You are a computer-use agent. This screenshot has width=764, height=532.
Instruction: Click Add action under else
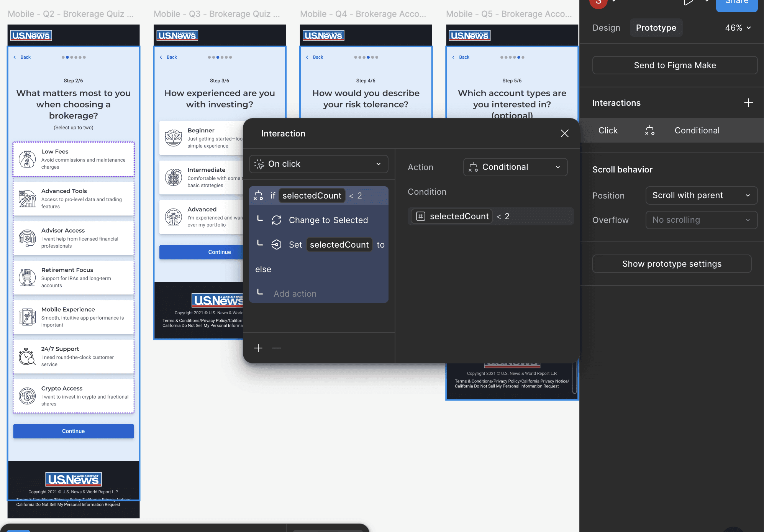click(x=295, y=294)
